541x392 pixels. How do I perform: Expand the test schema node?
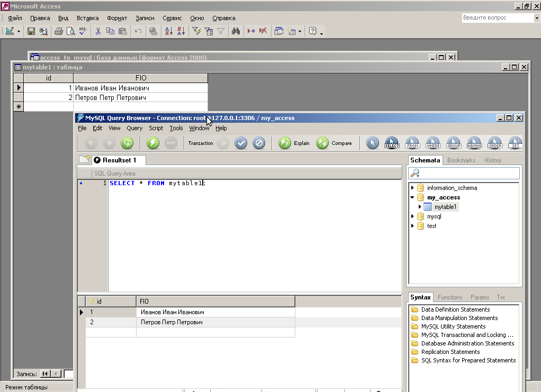[412, 226]
